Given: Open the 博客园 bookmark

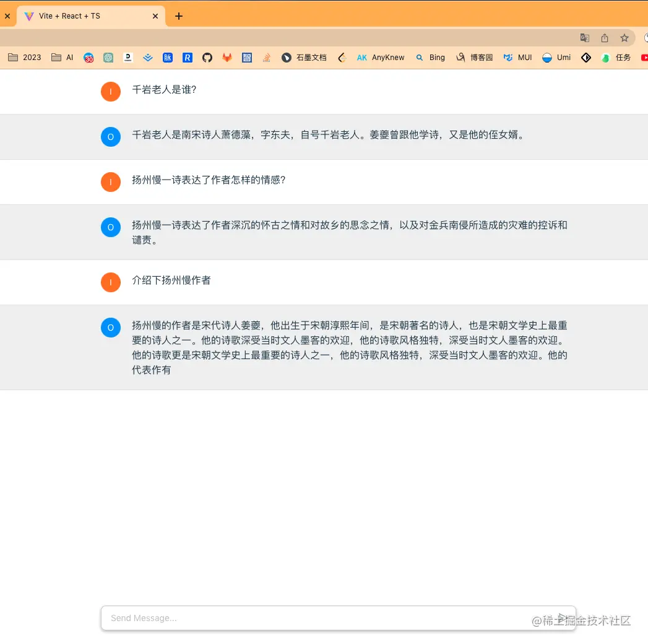Looking at the screenshot, I should pyautogui.click(x=474, y=57).
